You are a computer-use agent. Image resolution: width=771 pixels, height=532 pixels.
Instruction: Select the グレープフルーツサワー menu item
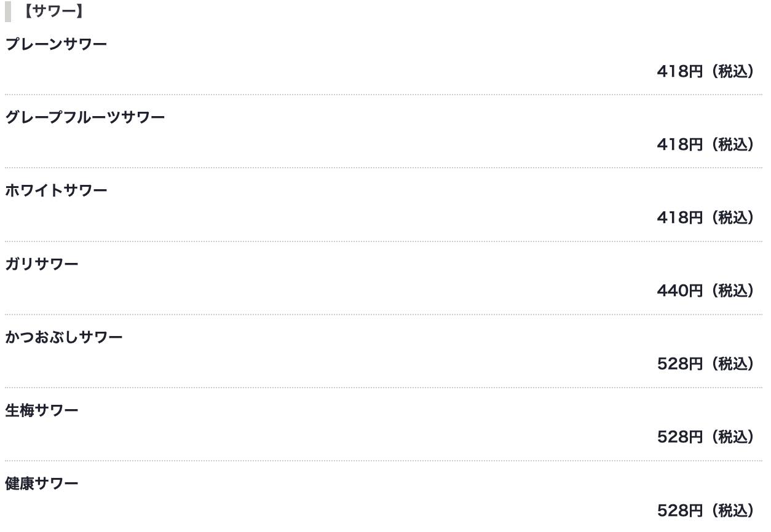pos(85,117)
